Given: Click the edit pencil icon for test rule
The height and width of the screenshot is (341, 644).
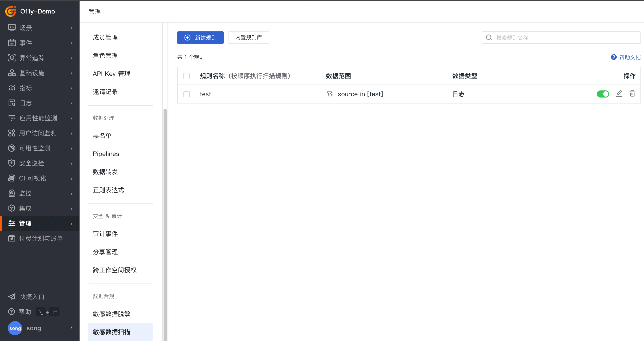Looking at the screenshot, I should (619, 94).
